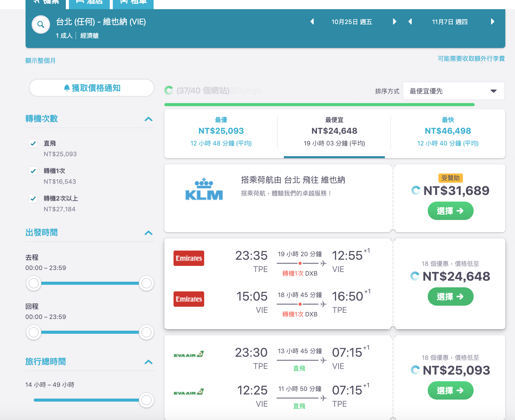
Task: Click the 旅行總時間 duration slider handle
Action: click(146, 400)
